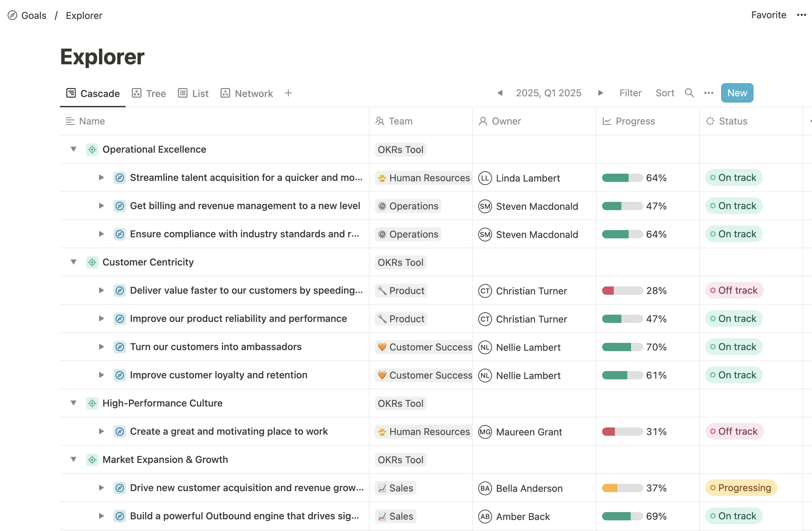Image resolution: width=812 pixels, height=531 pixels.
Task: Open page options ellipsis at top right
Action: pyautogui.click(x=801, y=15)
